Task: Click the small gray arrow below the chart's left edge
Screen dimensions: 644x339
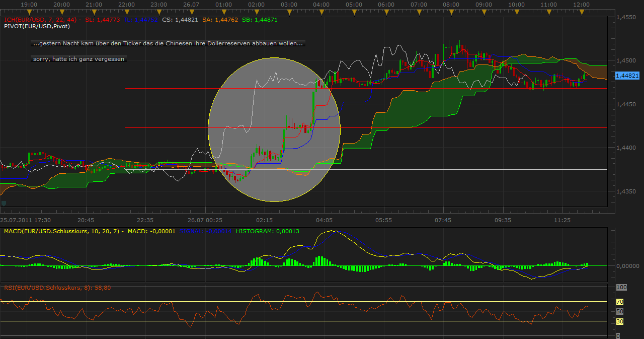Action: [x=4, y=204]
